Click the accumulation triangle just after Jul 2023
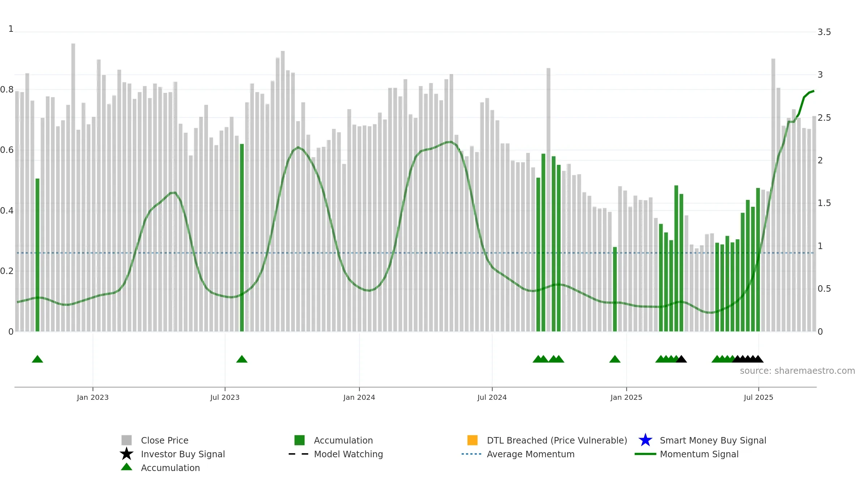Screen dimensions: 868x488 (242, 359)
